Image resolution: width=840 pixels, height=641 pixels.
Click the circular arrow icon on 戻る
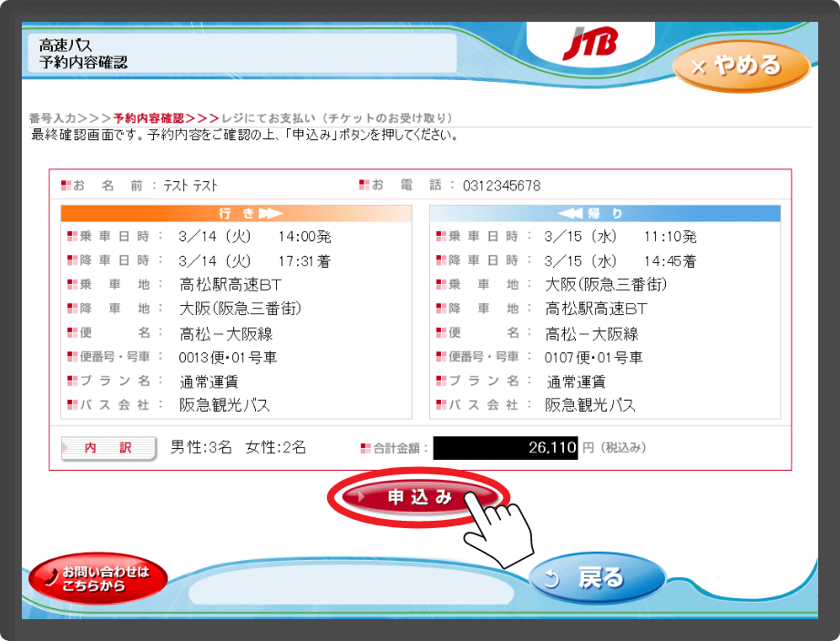[x=551, y=578]
